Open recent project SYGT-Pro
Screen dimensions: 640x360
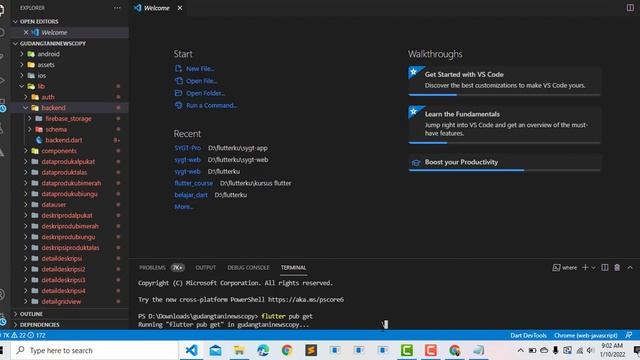click(x=187, y=148)
